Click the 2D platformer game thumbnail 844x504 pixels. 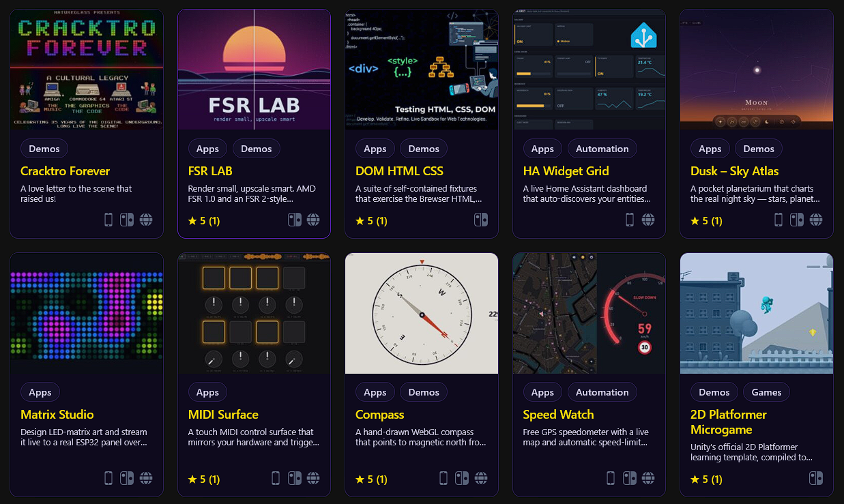[757, 313]
